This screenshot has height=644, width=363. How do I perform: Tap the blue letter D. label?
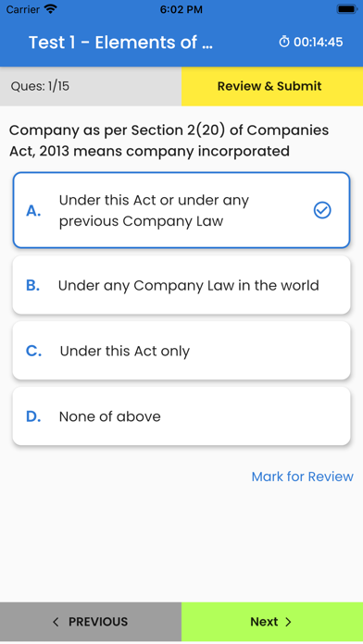coord(33,416)
